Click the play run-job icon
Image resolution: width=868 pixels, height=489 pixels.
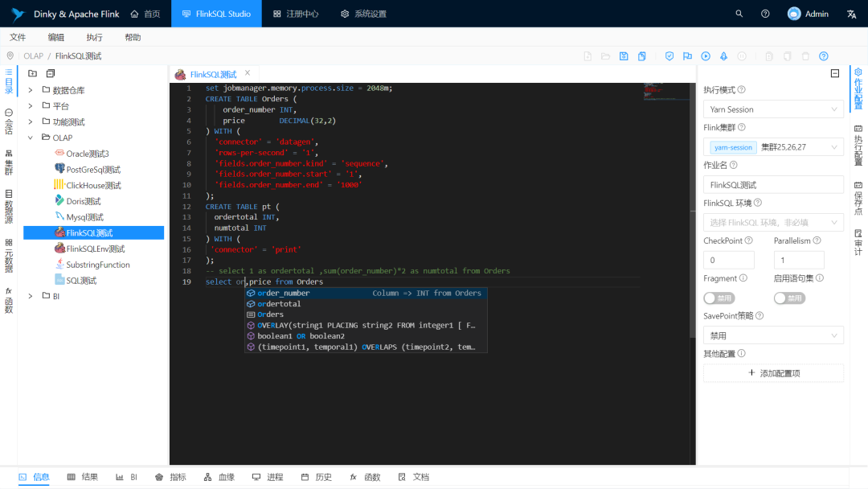[706, 56]
